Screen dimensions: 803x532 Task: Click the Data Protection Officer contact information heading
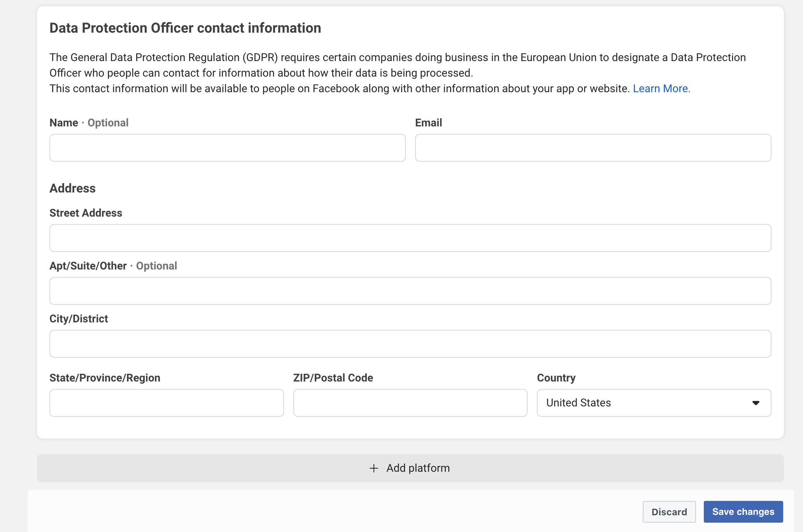pos(185,28)
